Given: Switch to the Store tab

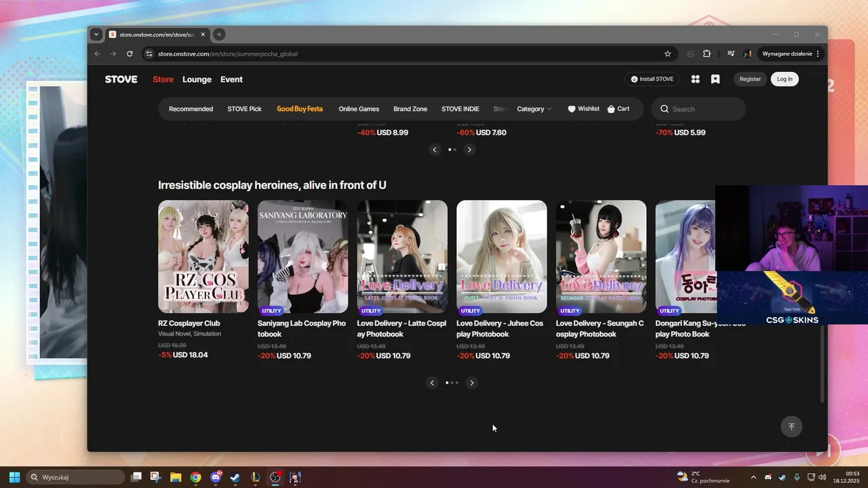Looking at the screenshot, I should (x=163, y=79).
